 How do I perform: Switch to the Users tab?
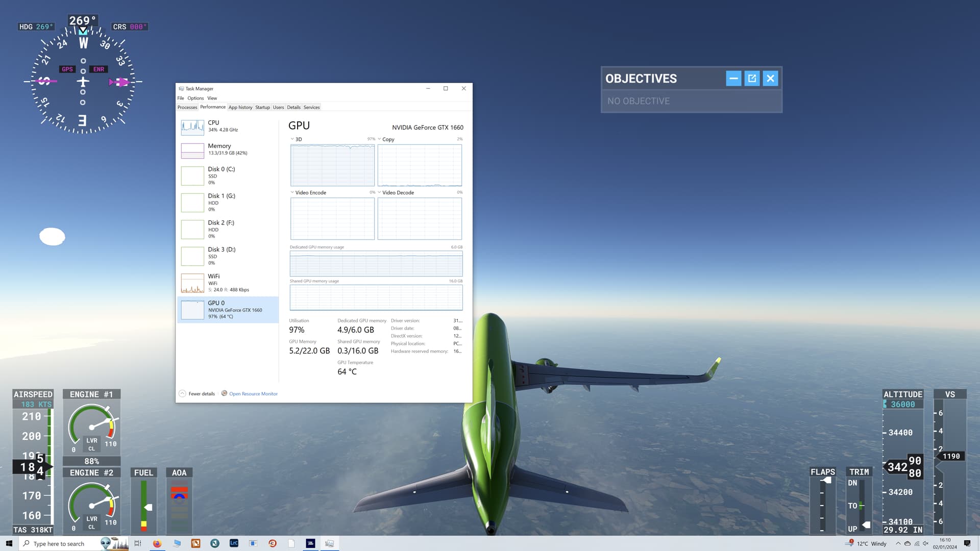(278, 107)
